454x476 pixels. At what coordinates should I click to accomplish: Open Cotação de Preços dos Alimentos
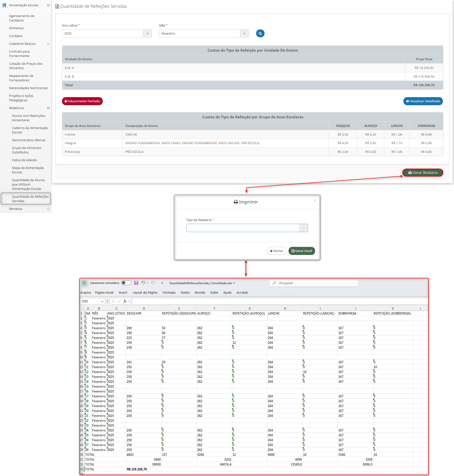[26, 66]
